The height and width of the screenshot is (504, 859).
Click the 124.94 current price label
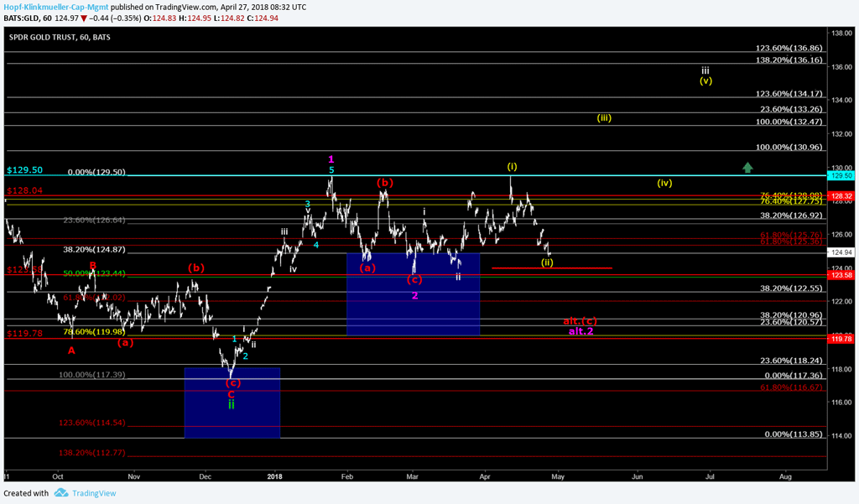click(x=841, y=252)
